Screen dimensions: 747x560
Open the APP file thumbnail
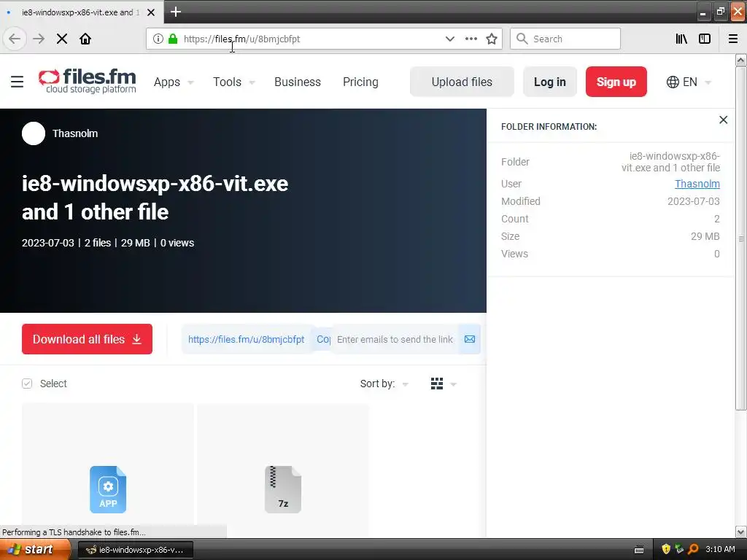[x=108, y=489]
